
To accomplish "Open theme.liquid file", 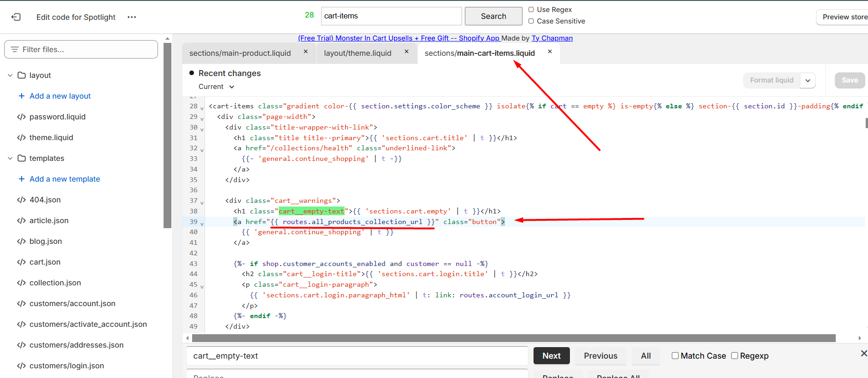I will [x=51, y=137].
